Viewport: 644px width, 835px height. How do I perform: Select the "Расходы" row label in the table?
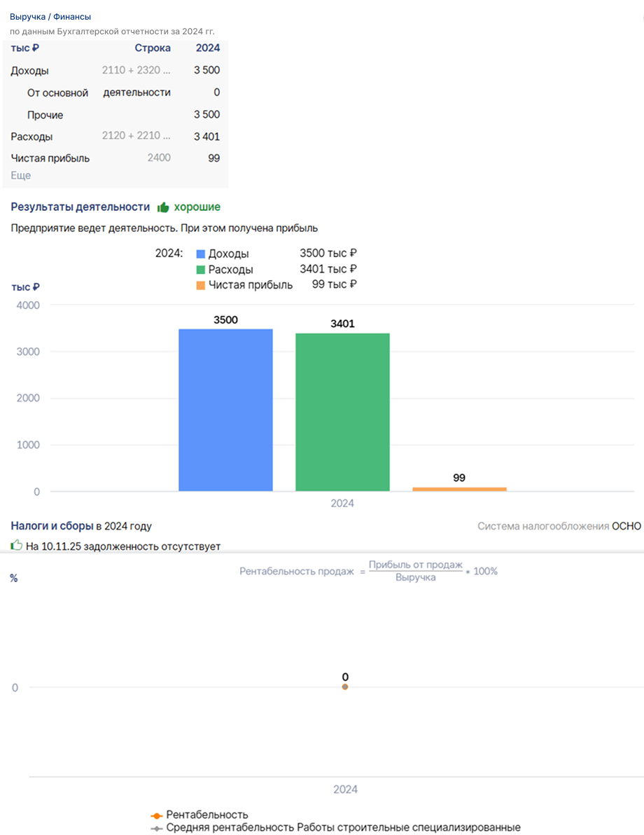[x=31, y=137]
